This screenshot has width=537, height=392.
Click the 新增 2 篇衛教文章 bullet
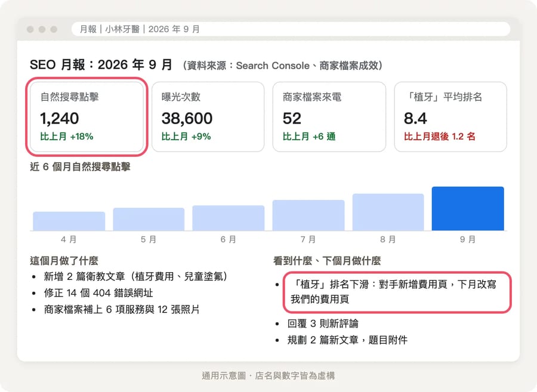135,276
